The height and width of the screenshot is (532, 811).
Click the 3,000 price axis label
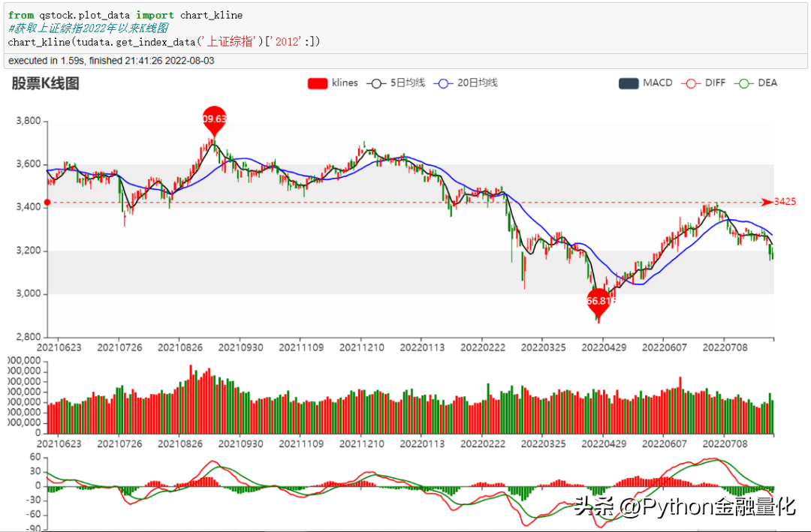(x=29, y=293)
